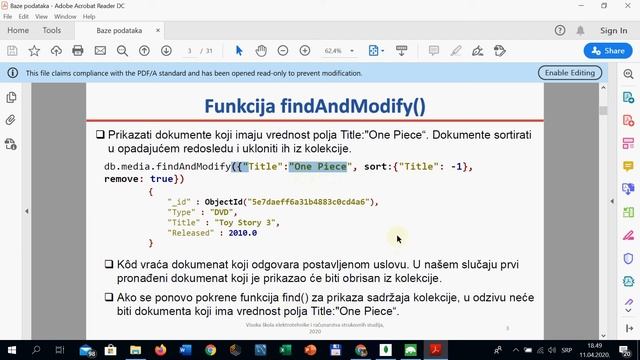Viewport: 640px width, 360px height.
Task: Send file by email envelope icon
Action: pyautogui.click(x=100, y=51)
